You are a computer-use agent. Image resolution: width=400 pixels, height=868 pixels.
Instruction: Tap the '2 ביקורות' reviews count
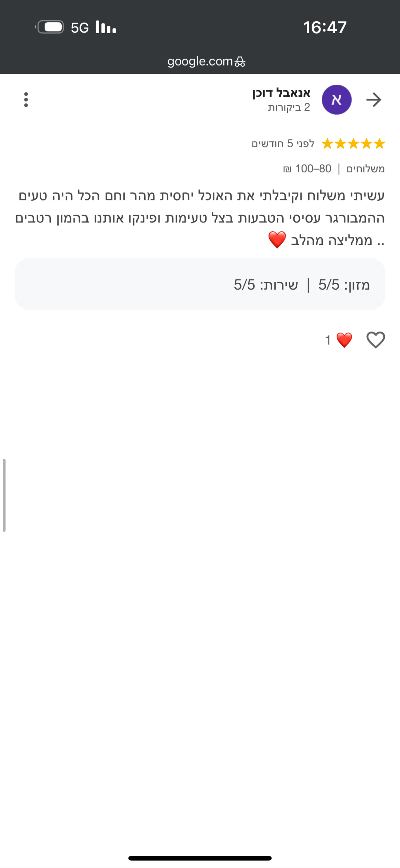(x=289, y=107)
